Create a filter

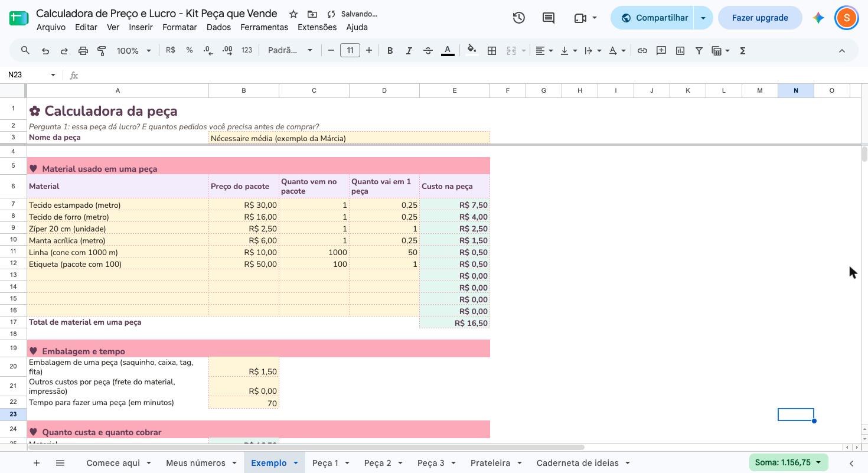click(x=699, y=51)
